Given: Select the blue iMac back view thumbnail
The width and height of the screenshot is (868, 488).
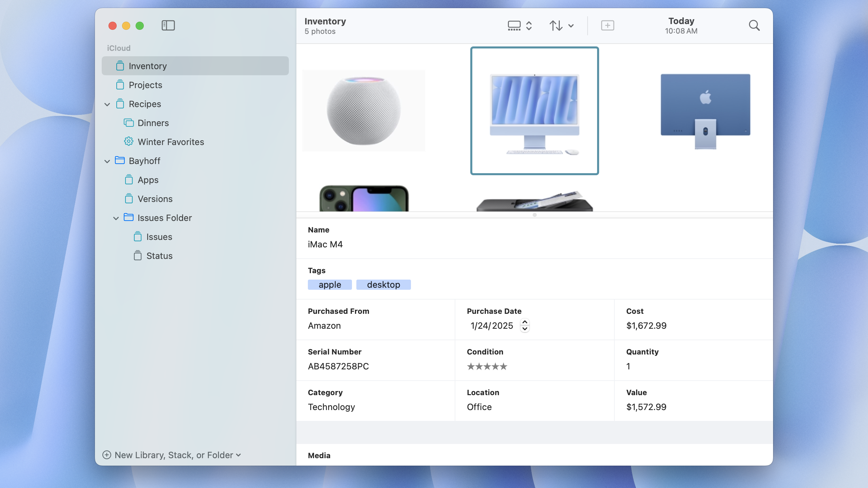Looking at the screenshot, I should (705, 111).
